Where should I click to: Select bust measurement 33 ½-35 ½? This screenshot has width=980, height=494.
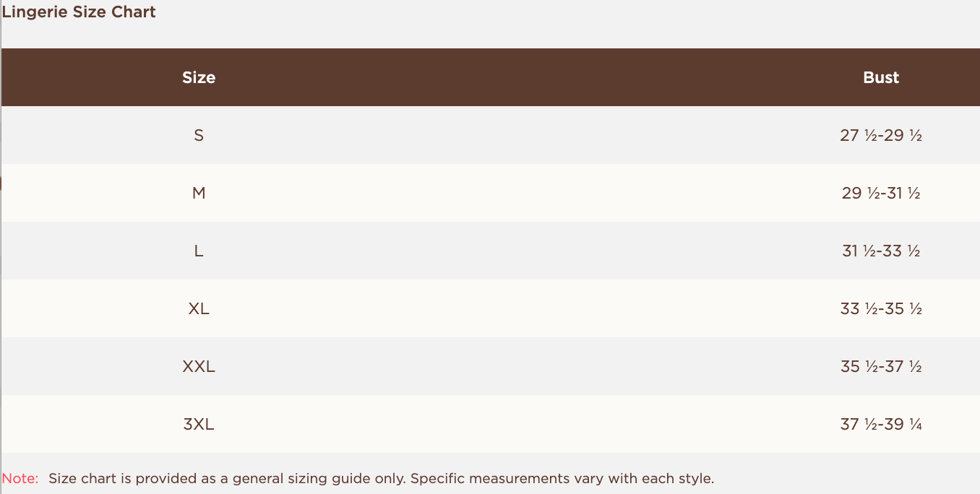881,308
